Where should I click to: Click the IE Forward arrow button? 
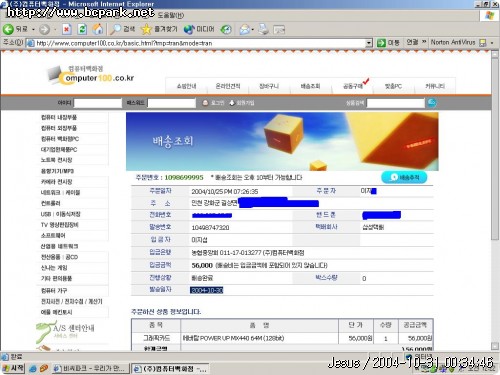44,30
